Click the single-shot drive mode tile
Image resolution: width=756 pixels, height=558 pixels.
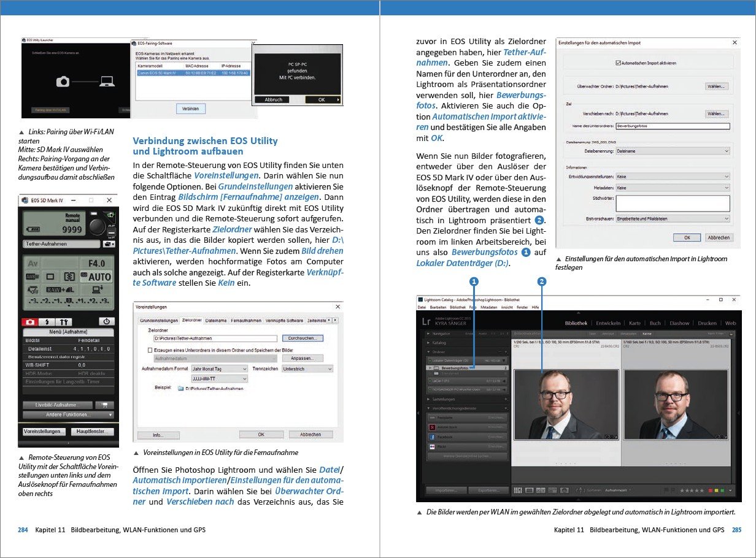(x=51, y=276)
